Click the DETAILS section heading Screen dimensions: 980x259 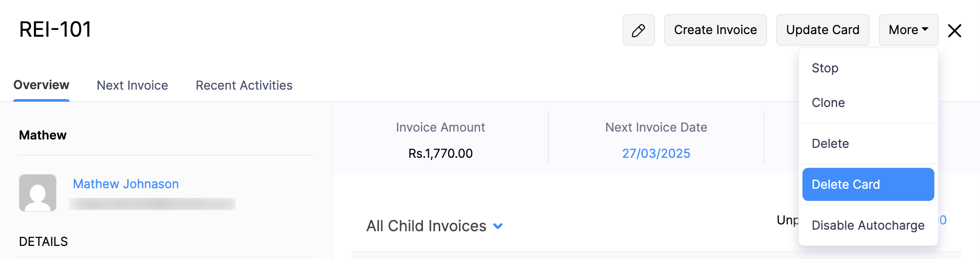(43, 242)
